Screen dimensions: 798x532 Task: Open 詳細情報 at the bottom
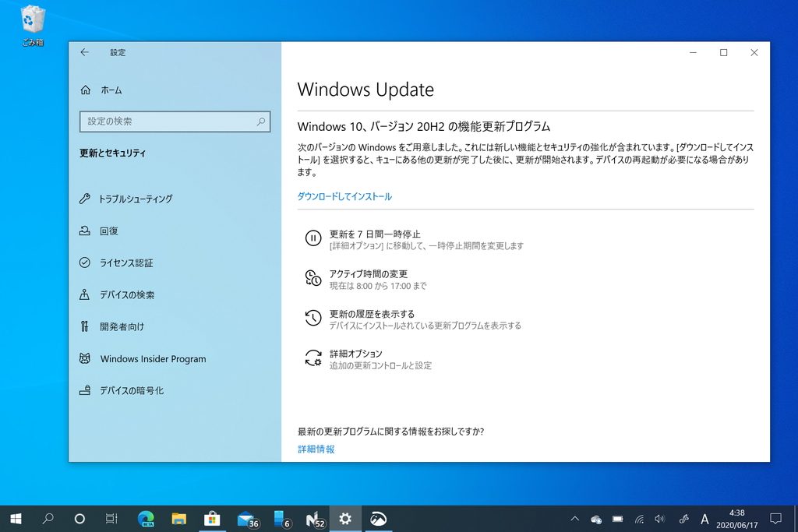(x=315, y=449)
